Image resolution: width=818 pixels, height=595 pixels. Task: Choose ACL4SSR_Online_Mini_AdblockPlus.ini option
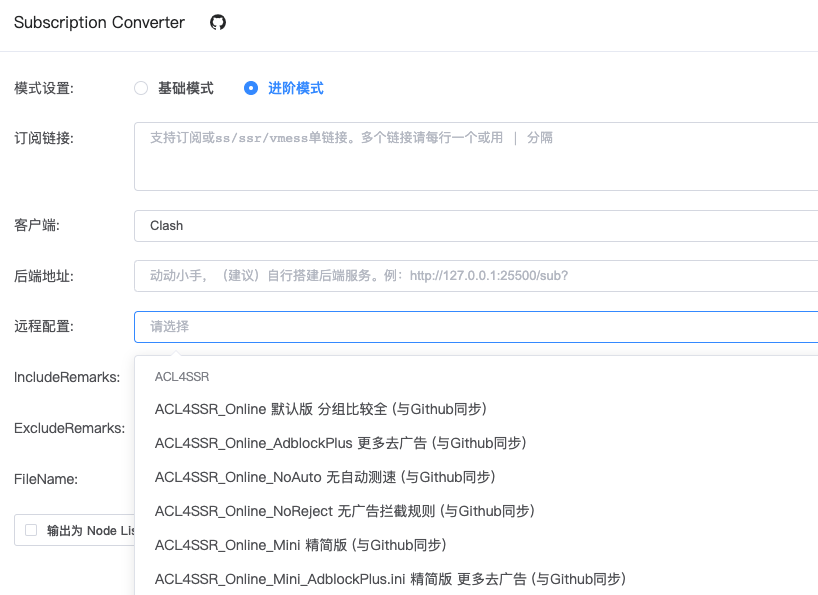coord(476,579)
